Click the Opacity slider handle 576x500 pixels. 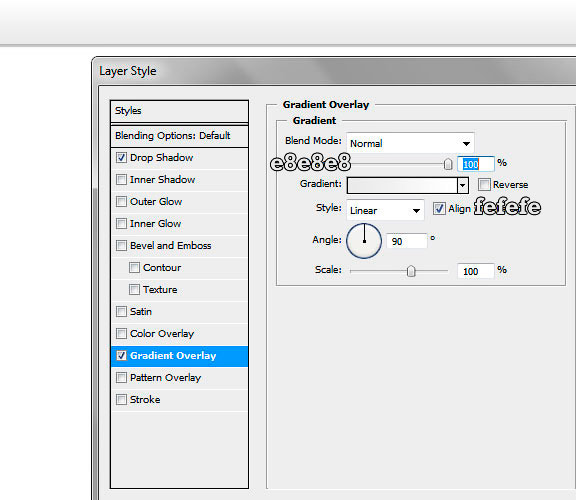pyautogui.click(x=448, y=164)
